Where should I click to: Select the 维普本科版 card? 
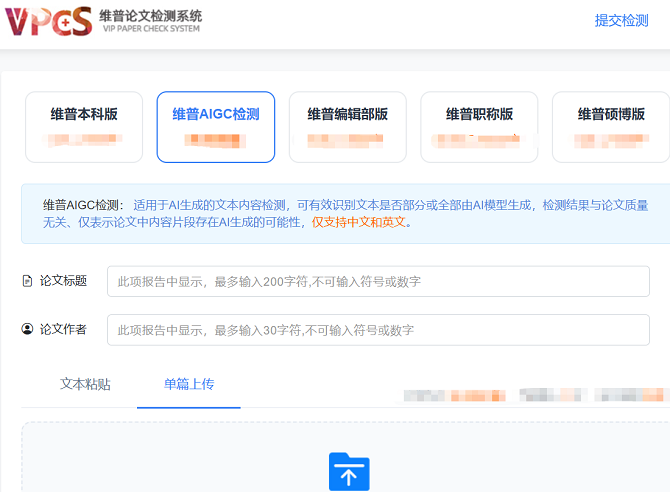point(84,127)
